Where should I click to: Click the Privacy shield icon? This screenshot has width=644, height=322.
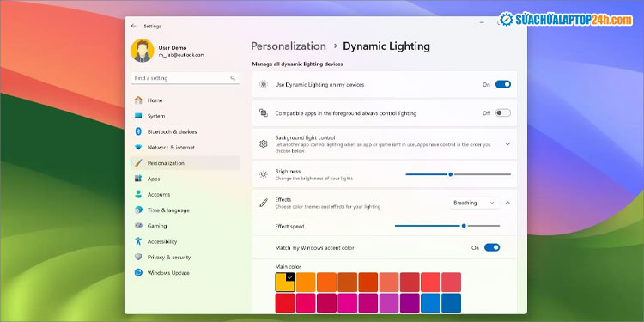(138, 257)
